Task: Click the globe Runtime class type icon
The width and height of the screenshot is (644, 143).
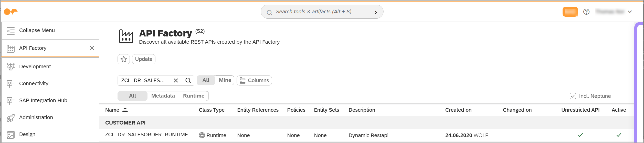Action: tap(202, 135)
